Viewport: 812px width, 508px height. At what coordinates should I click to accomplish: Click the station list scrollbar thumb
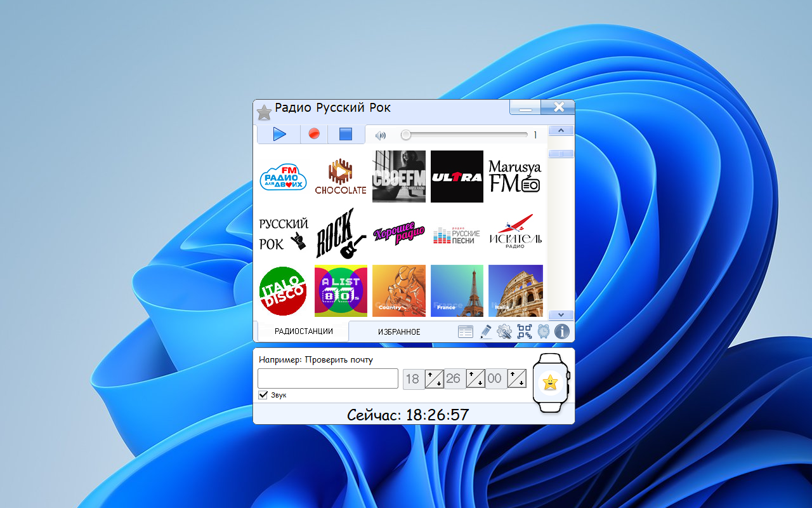(561, 153)
